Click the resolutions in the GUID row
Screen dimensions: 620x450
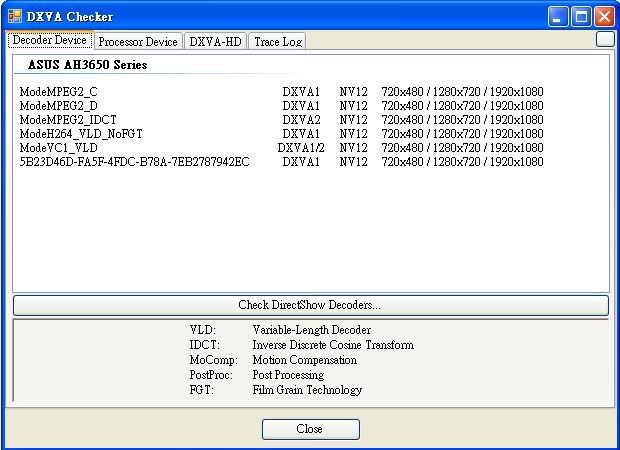[462, 162]
